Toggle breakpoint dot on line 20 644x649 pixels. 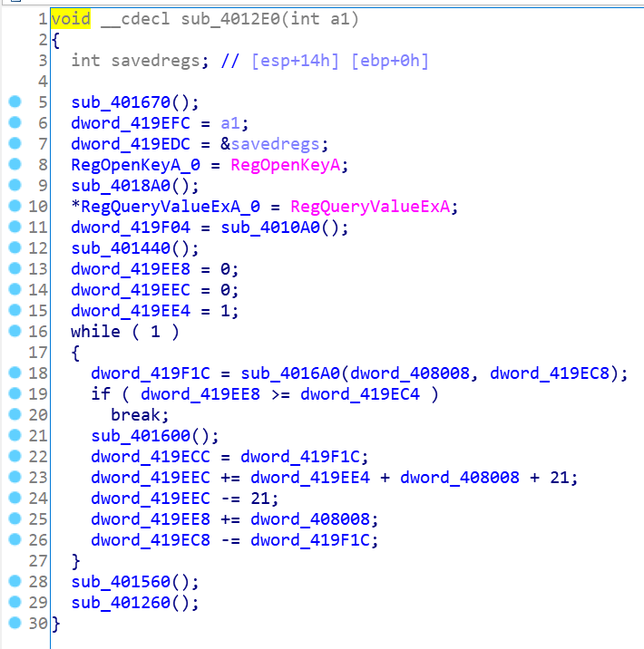[15, 414]
